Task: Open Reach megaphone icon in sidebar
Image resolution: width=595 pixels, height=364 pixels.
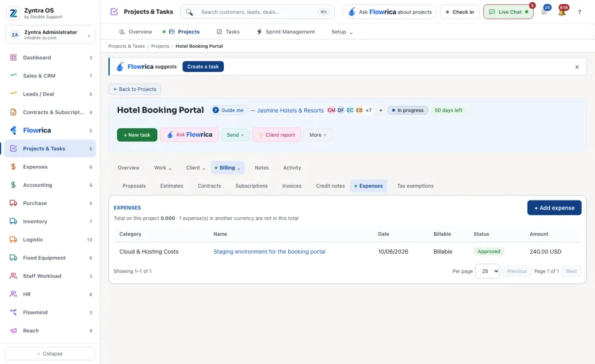Action: pos(13,331)
